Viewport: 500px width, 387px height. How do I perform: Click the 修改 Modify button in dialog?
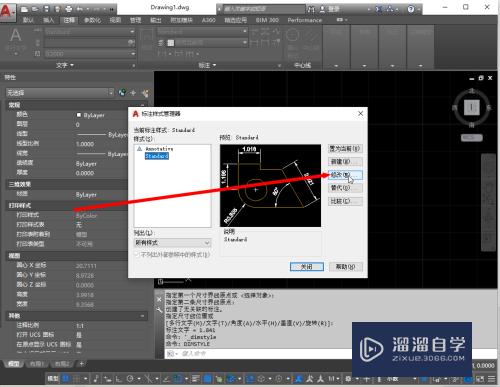(x=345, y=175)
